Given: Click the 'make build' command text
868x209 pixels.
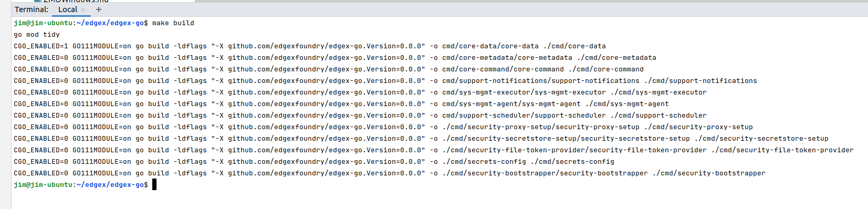Looking at the screenshot, I should (x=173, y=23).
